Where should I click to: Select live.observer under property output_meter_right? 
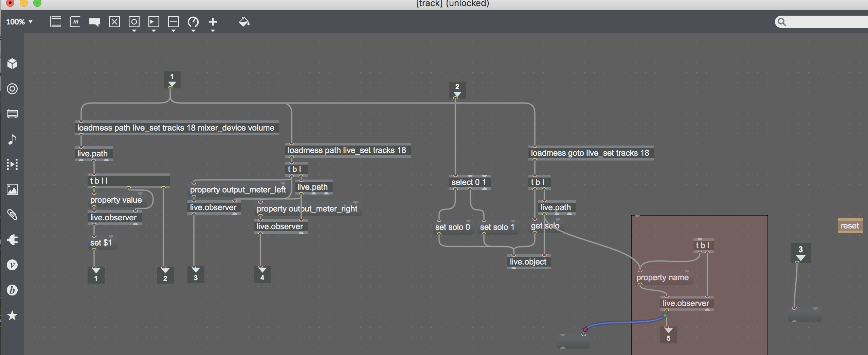tap(281, 226)
